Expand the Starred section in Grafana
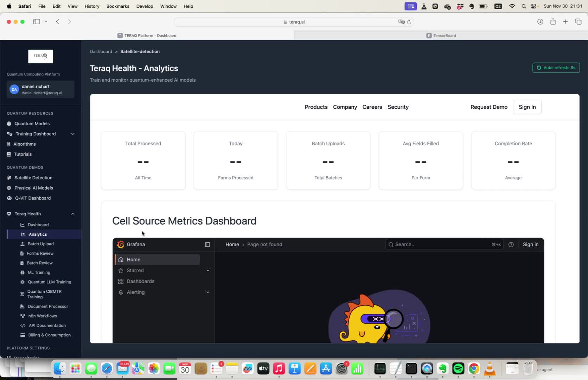The image size is (588, 380). [x=208, y=271]
